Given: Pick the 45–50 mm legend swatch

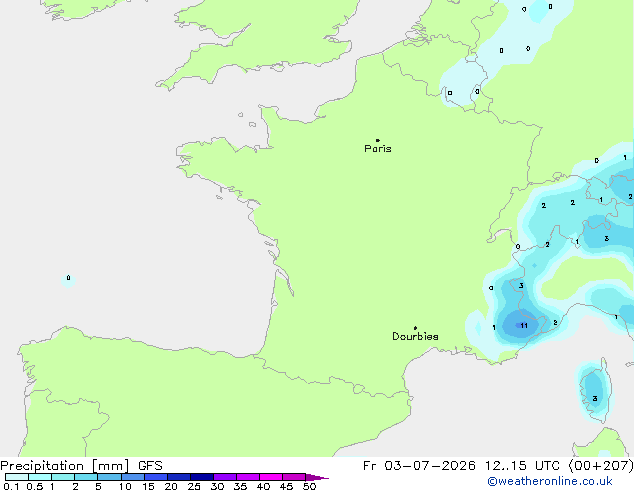Looking at the screenshot, I should tap(294, 477).
